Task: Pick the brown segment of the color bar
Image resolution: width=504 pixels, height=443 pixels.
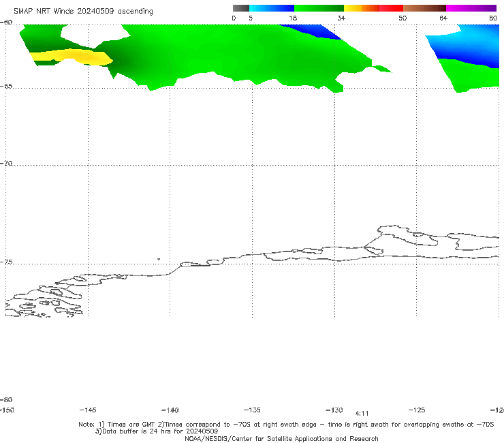Action: tap(424, 8)
